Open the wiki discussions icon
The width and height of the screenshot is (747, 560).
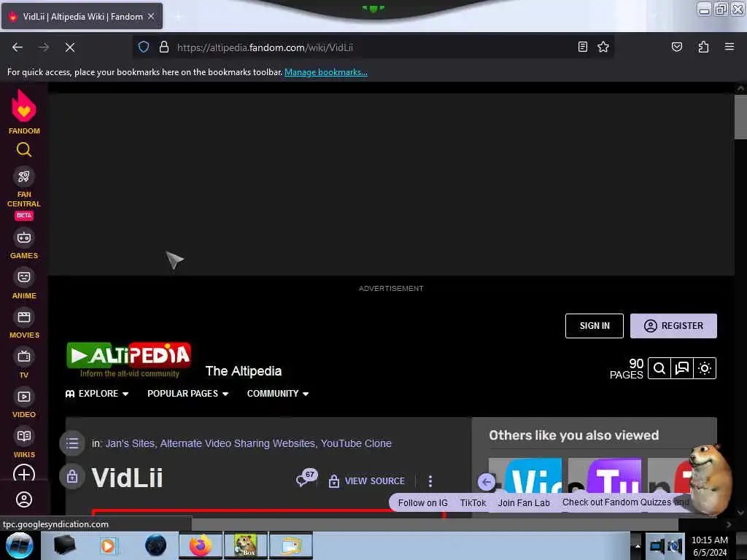coord(682,368)
